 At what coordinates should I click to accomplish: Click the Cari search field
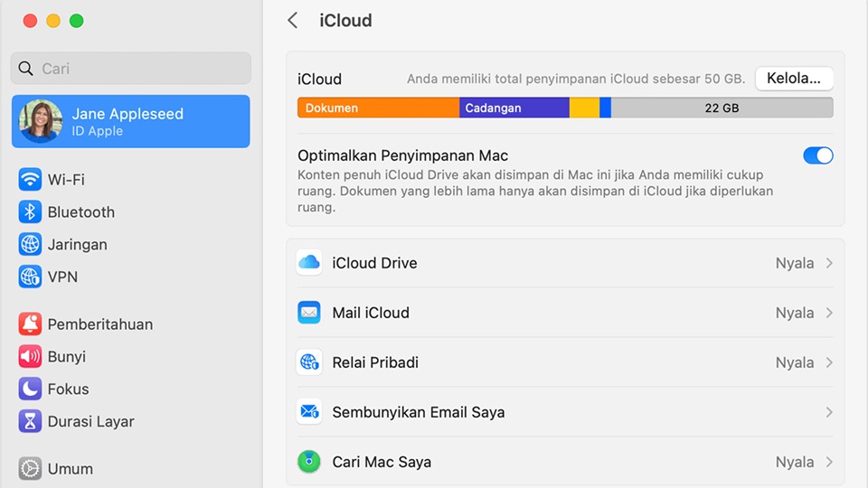point(130,68)
